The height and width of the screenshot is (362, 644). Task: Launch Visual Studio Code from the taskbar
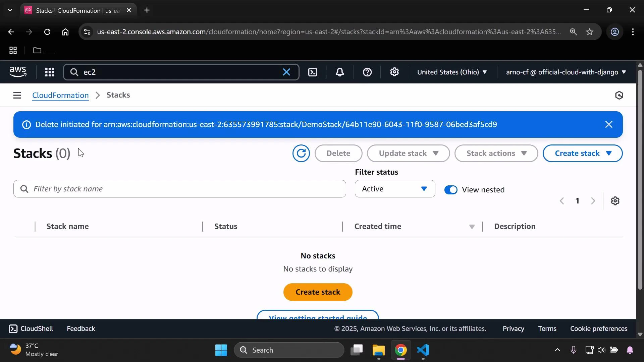pyautogui.click(x=423, y=351)
